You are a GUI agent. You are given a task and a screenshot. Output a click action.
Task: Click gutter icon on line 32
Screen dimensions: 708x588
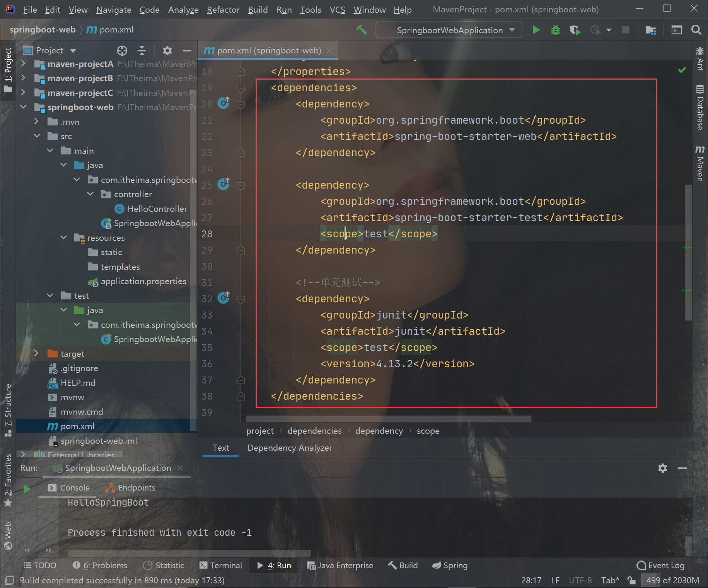(223, 298)
